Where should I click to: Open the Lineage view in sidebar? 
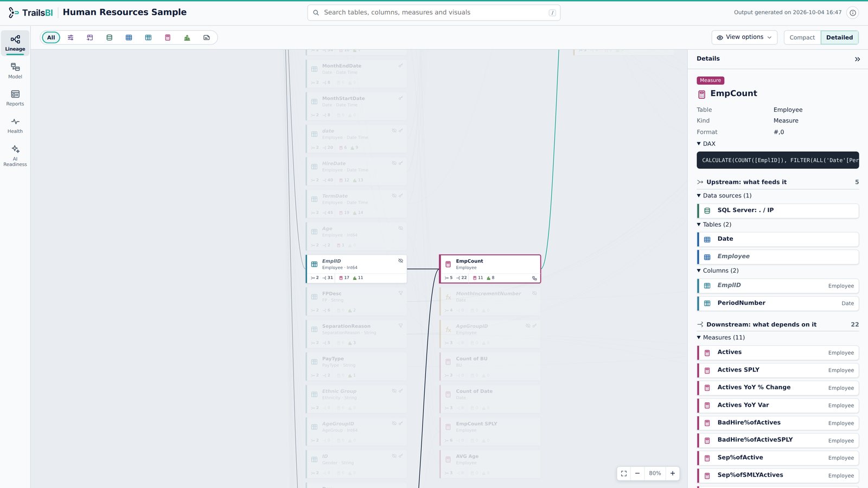tap(15, 43)
